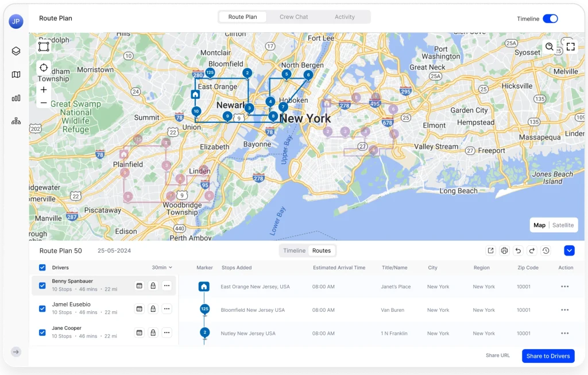Open the map icon in sidebar
Image resolution: width=588 pixels, height=375 pixels.
pos(16,75)
